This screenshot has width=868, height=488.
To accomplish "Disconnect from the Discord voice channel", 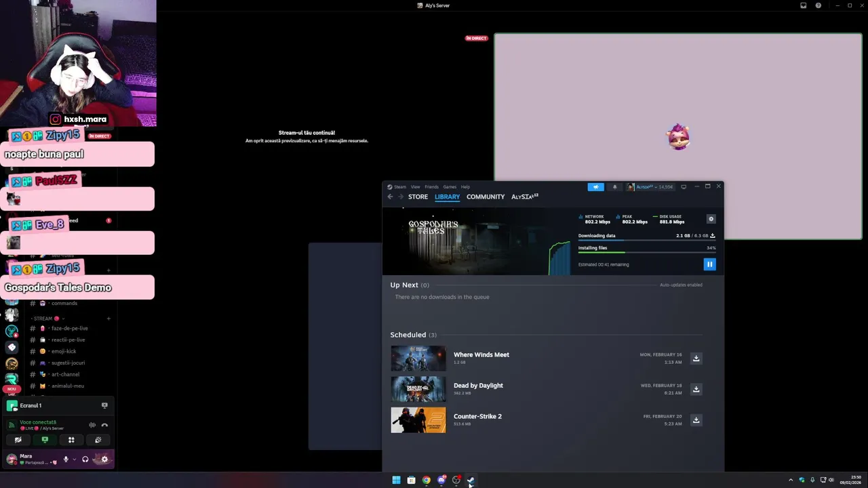I will pyautogui.click(x=104, y=425).
